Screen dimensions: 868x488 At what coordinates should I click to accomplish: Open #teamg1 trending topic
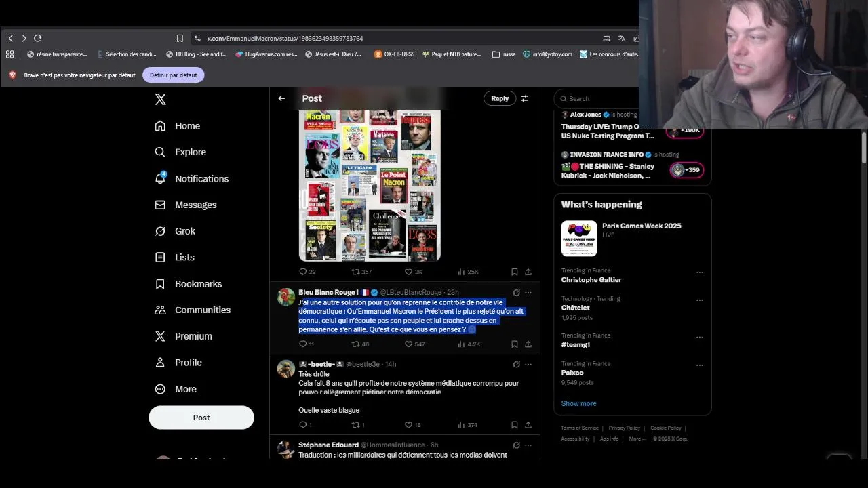[575, 344]
